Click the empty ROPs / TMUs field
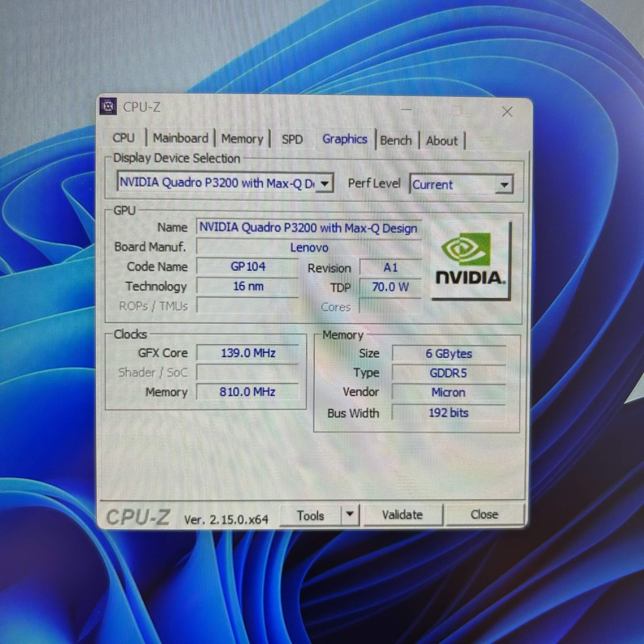Screen dimensions: 644x644 [x=248, y=306]
